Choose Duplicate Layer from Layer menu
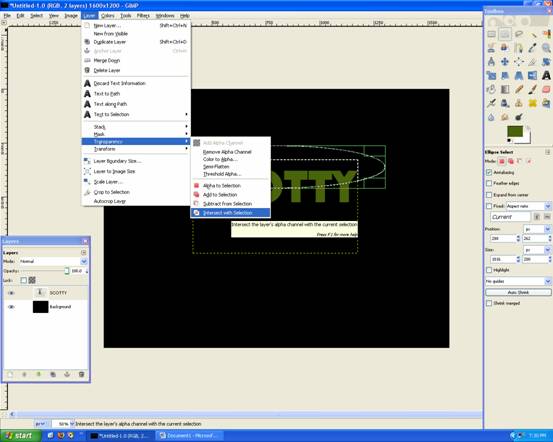This screenshot has width=553, height=442. 136,42
